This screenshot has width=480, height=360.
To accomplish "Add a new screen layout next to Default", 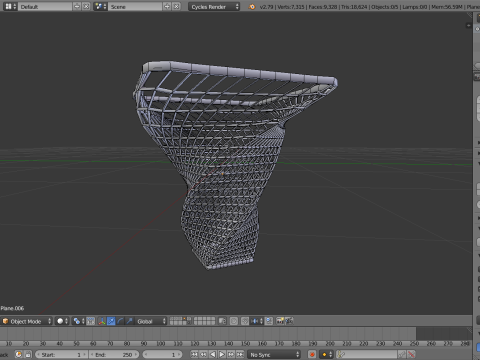I will [77, 6].
